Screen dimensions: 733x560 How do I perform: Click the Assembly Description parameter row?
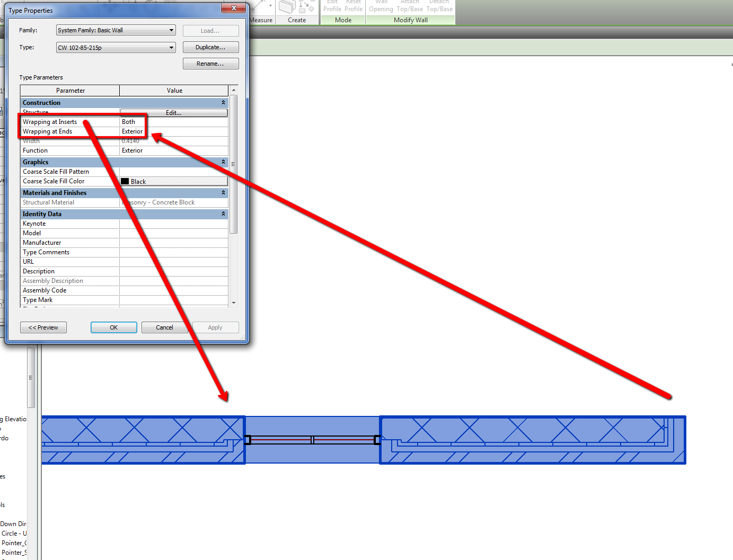[x=124, y=281]
